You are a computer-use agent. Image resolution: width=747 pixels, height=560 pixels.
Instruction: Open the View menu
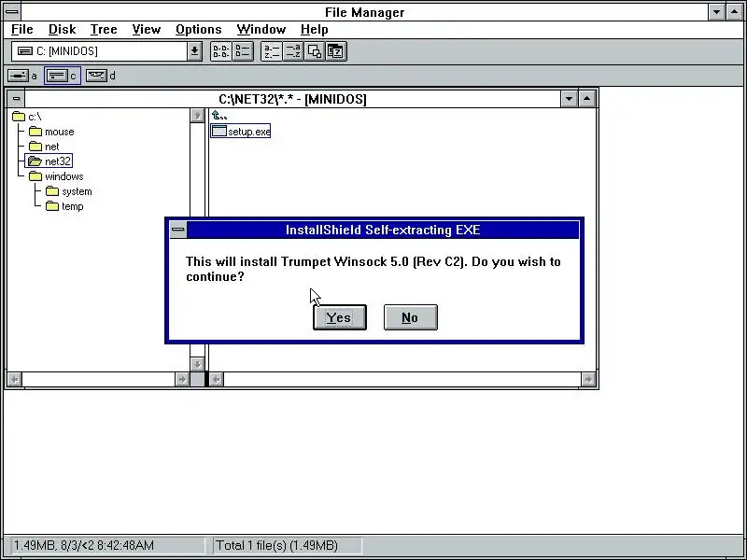(x=146, y=30)
